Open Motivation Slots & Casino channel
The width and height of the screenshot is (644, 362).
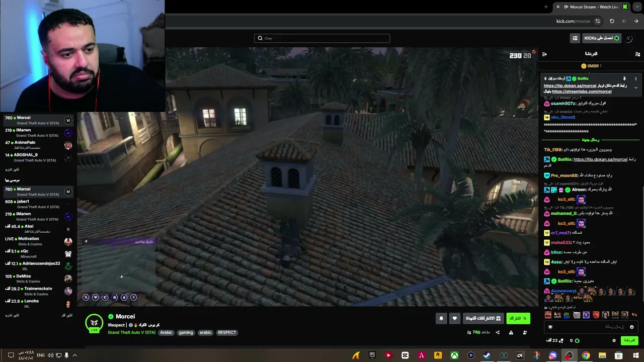click(39, 241)
